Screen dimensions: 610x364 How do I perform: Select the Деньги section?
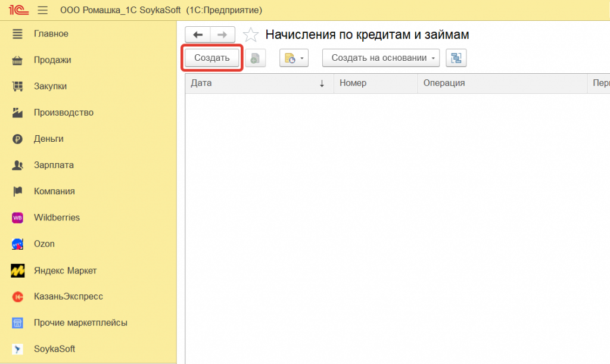pos(48,139)
